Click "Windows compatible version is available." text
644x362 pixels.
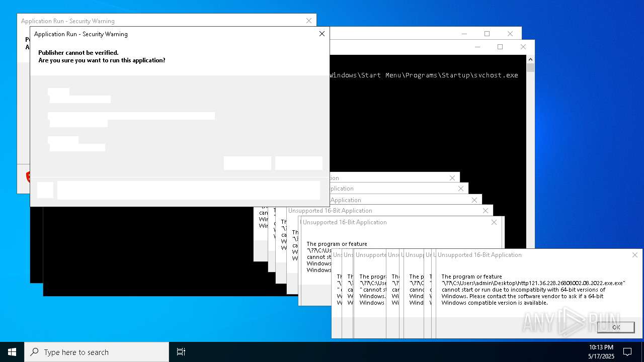tap(495, 303)
